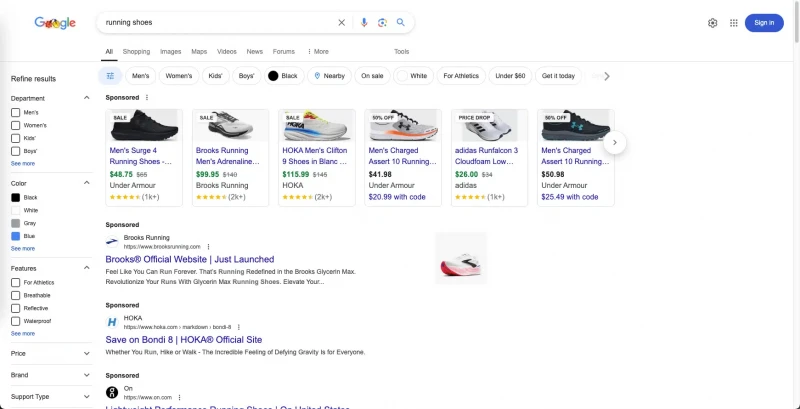Enable the For Athletics feature checkbox
The width and height of the screenshot is (800, 409).
(15, 283)
